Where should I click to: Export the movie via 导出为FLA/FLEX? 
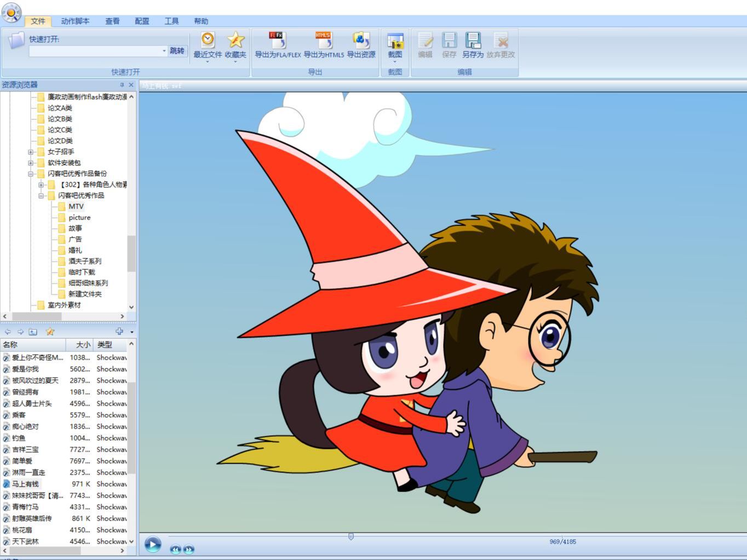tap(278, 45)
